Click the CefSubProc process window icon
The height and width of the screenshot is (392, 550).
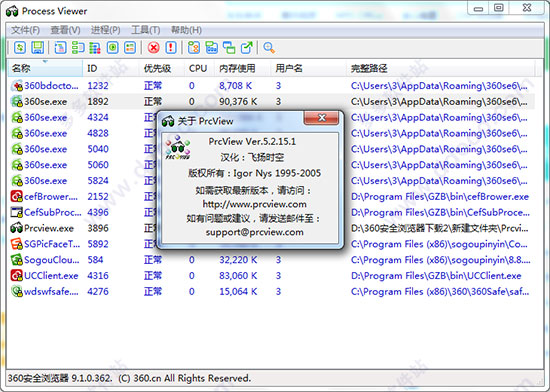point(17,212)
